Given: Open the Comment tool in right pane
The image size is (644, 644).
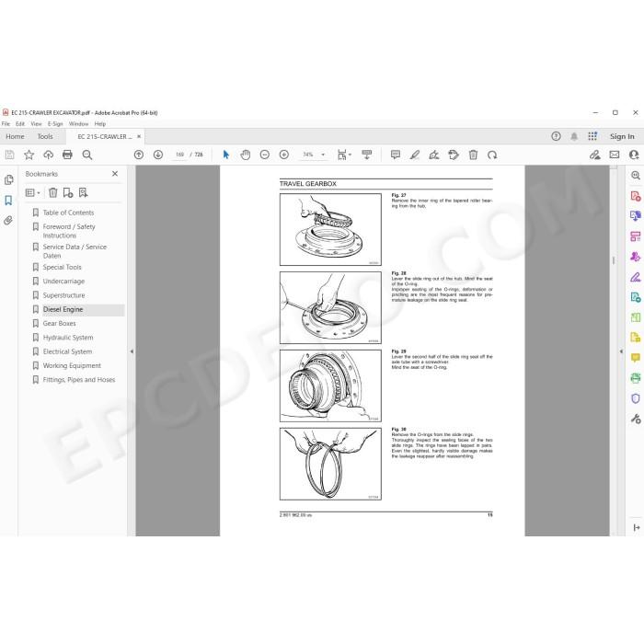Looking at the screenshot, I should click(x=636, y=358).
